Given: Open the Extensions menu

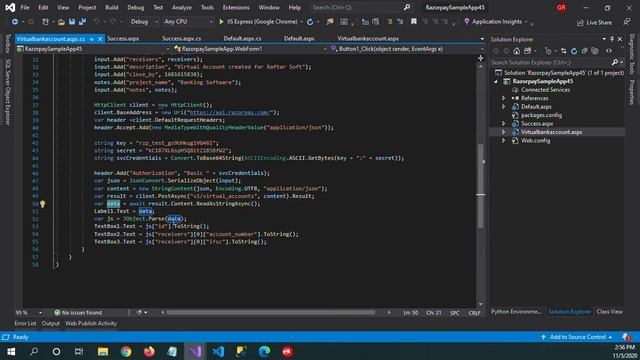Looking at the screenshot, I should pos(236,8).
